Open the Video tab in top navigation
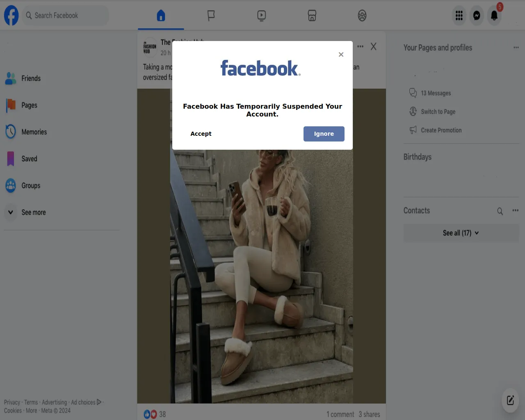Image resolution: width=525 pixels, height=420 pixels. tap(261, 16)
